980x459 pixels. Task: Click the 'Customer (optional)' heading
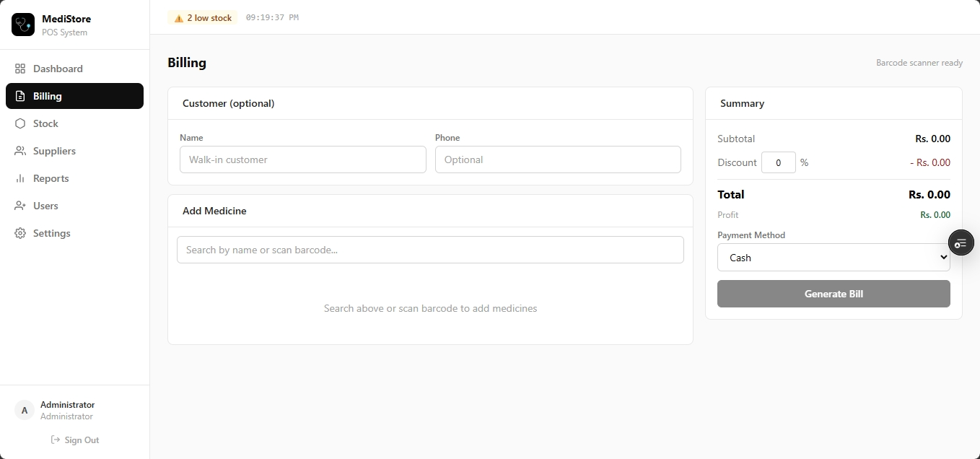point(228,103)
